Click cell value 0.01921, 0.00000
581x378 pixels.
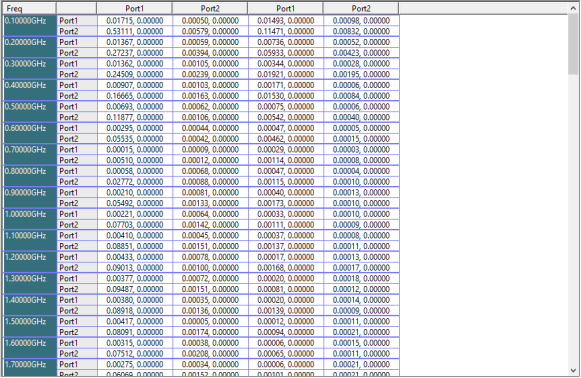click(286, 74)
